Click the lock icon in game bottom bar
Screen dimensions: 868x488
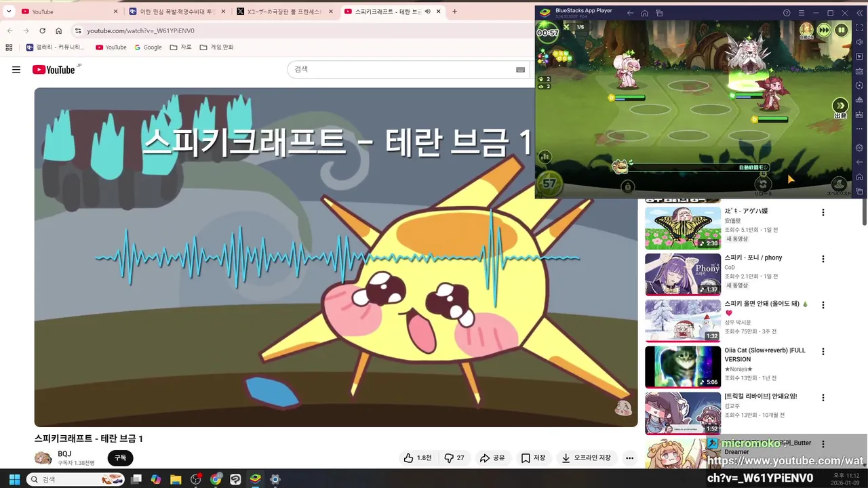click(x=627, y=186)
